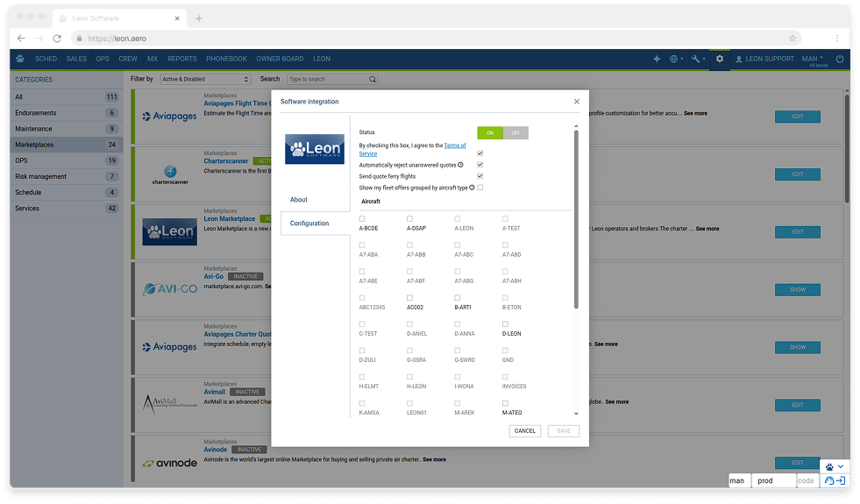
Task: Open the globe language menu
Action: coord(676,59)
